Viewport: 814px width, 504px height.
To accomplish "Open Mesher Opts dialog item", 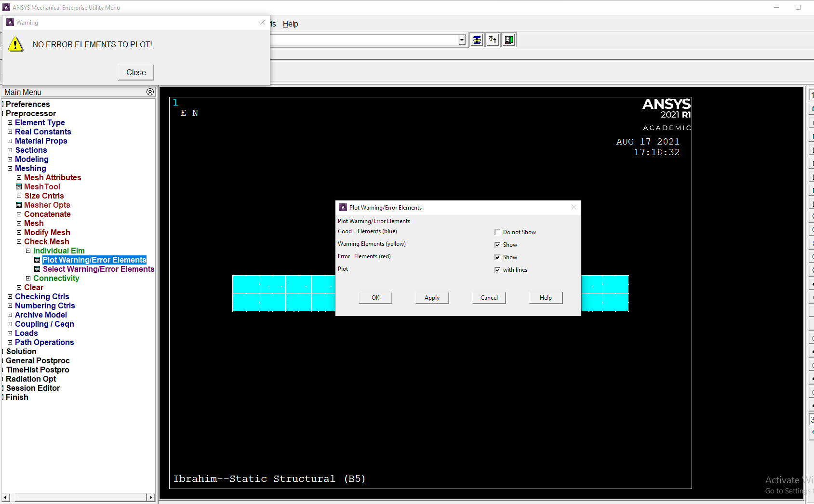I will (x=47, y=205).
